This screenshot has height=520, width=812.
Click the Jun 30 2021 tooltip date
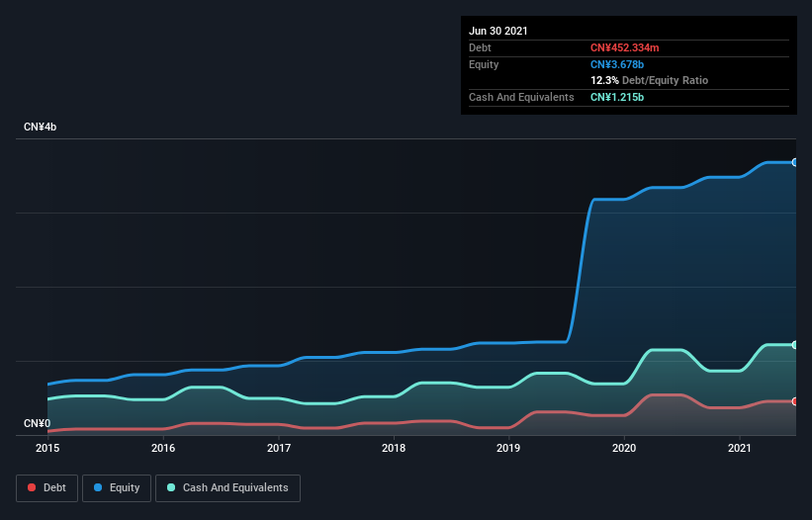[498, 31]
